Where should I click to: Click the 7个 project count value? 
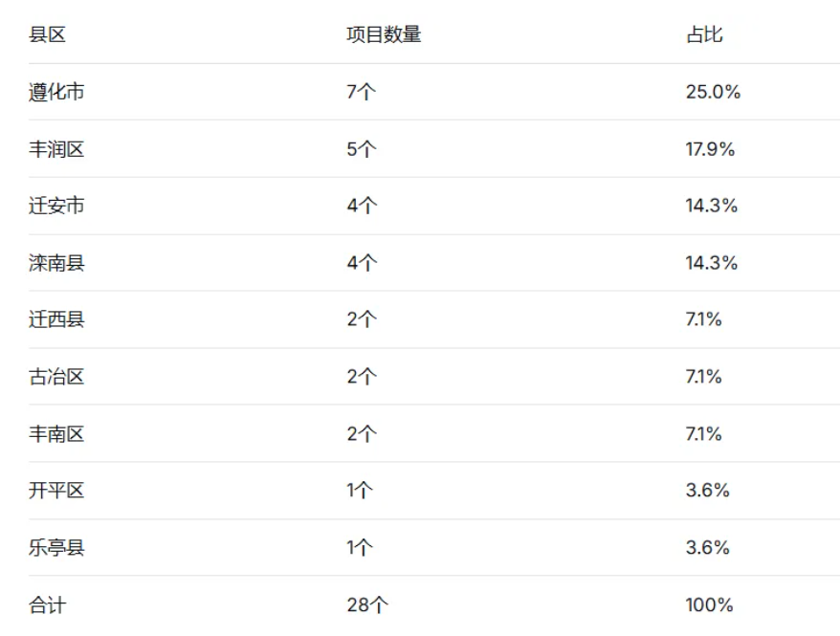362,92
